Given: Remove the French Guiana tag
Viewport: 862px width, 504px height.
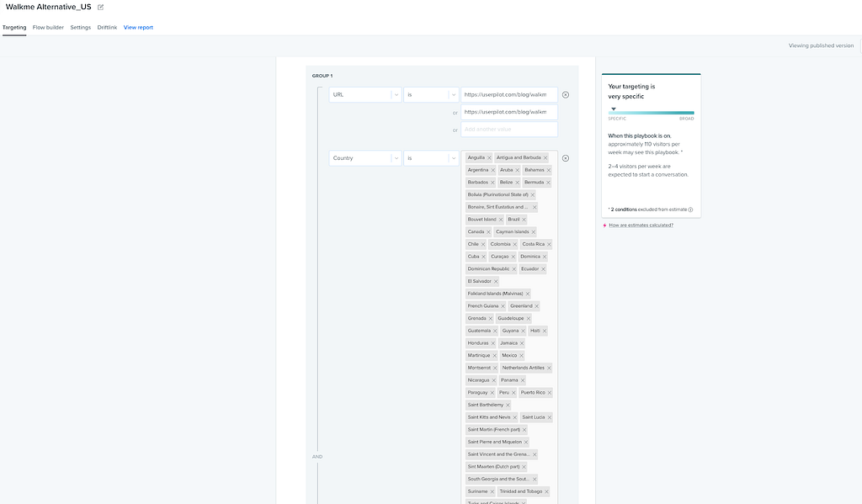Looking at the screenshot, I should (503, 306).
